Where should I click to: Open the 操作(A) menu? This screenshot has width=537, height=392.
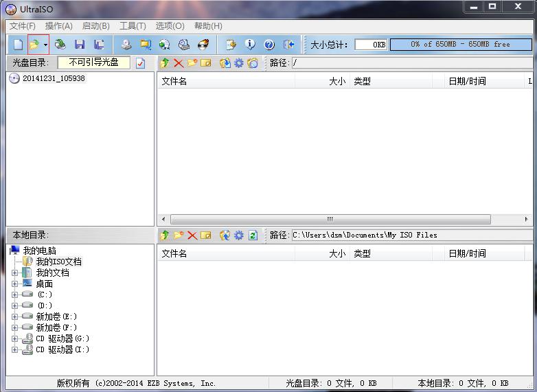pos(59,26)
